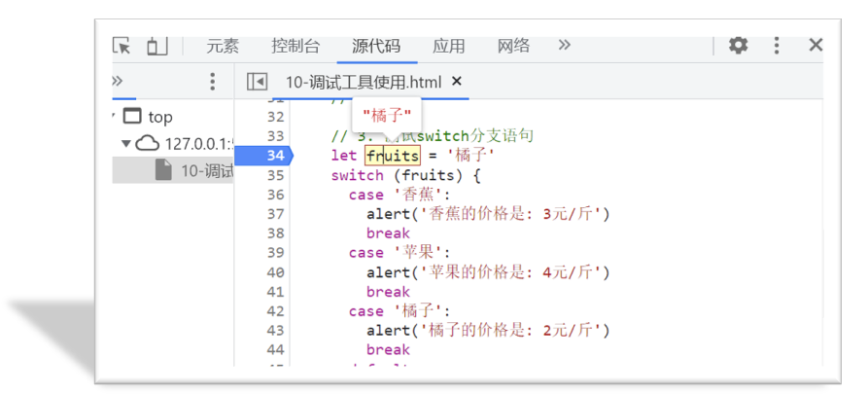This screenshot has height=394, width=868.
Task: Close the DevTools panel
Action: click(x=816, y=46)
